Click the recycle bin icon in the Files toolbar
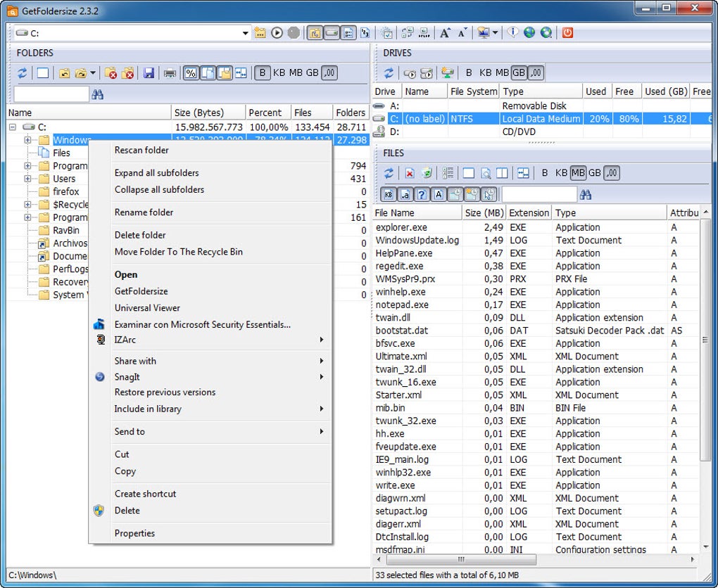This screenshot has width=718, height=588. click(x=427, y=173)
